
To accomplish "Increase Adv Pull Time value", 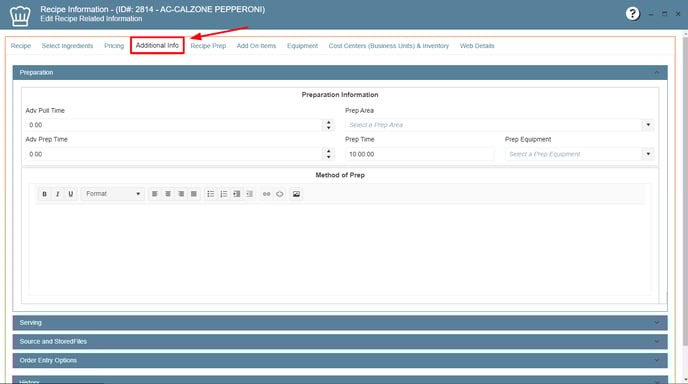I will (x=329, y=122).
